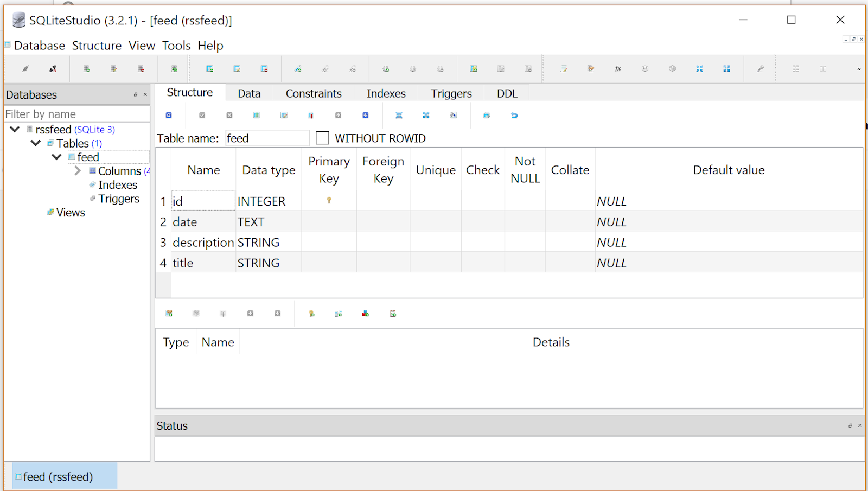Click the Remove database icon
The image size is (868, 491).
(141, 69)
